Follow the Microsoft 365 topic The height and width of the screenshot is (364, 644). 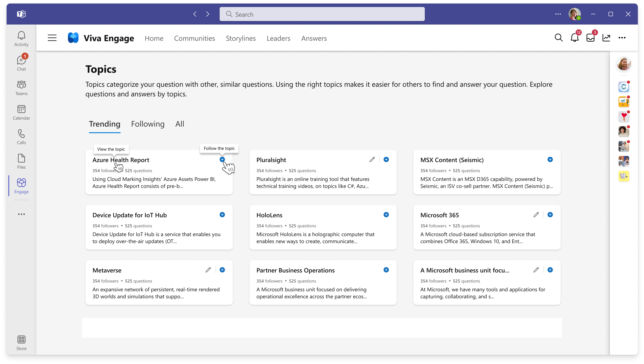click(x=550, y=215)
